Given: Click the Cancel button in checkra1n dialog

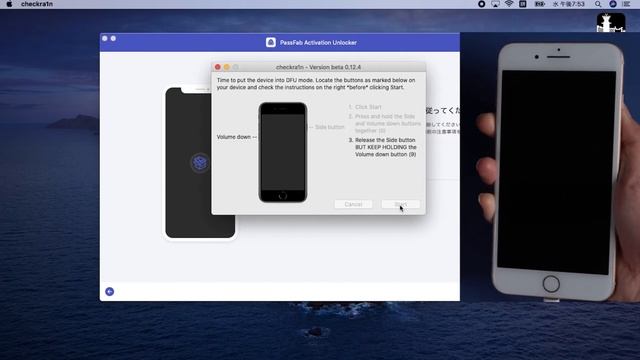Looking at the screenshot, I should point(353,204).
